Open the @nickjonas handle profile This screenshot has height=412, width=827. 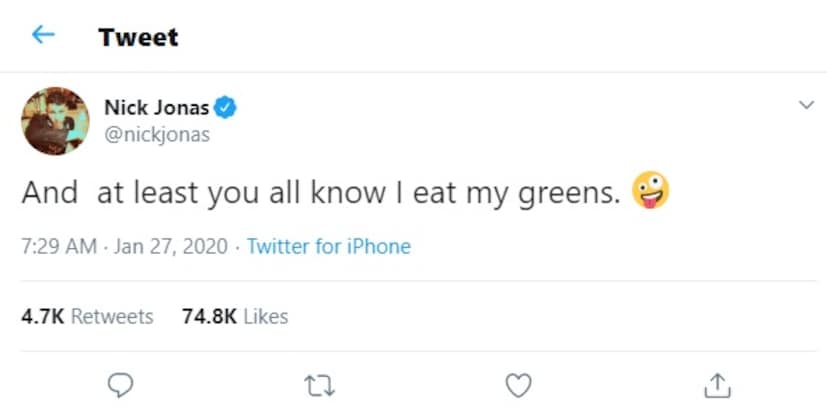click(x=157, y=134)
